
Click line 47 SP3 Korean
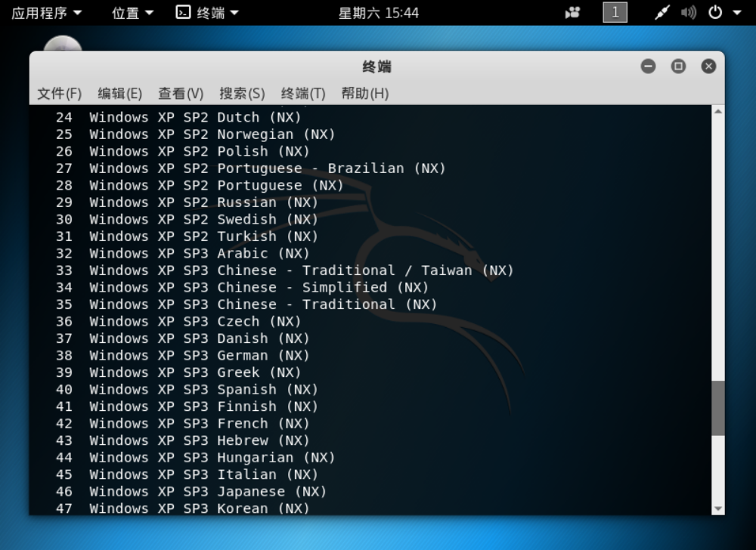[x=183, y=508]
